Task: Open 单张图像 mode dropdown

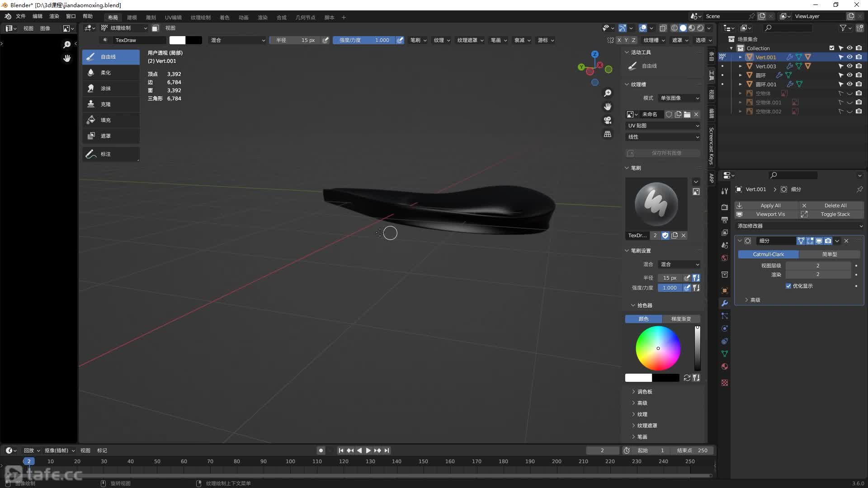Action: 679,98
